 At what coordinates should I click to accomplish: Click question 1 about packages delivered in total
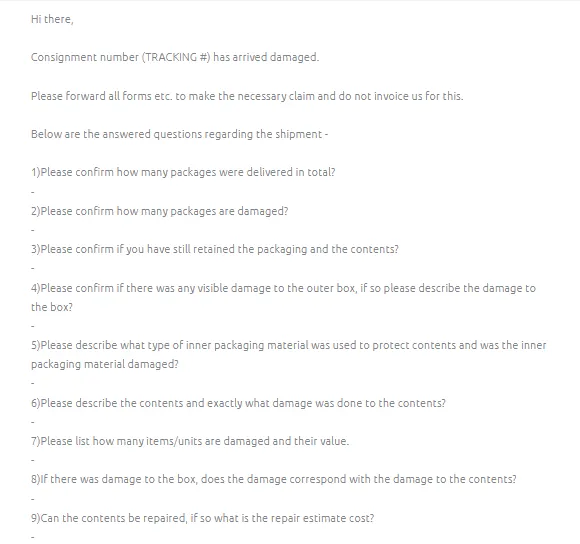(x=183, y=172)
